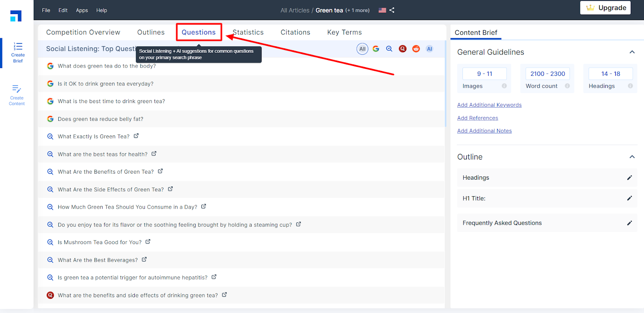The width and height of the screenshot is (644, 313).
Task: Edit the H1 Title outline field
Action: tap(630, 198)
